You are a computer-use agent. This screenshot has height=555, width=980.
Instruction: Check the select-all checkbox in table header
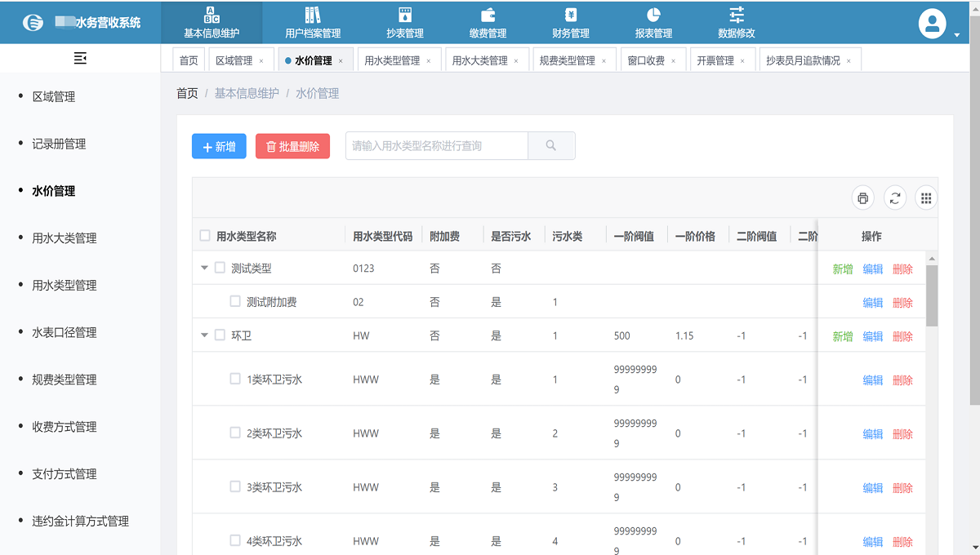205,234
